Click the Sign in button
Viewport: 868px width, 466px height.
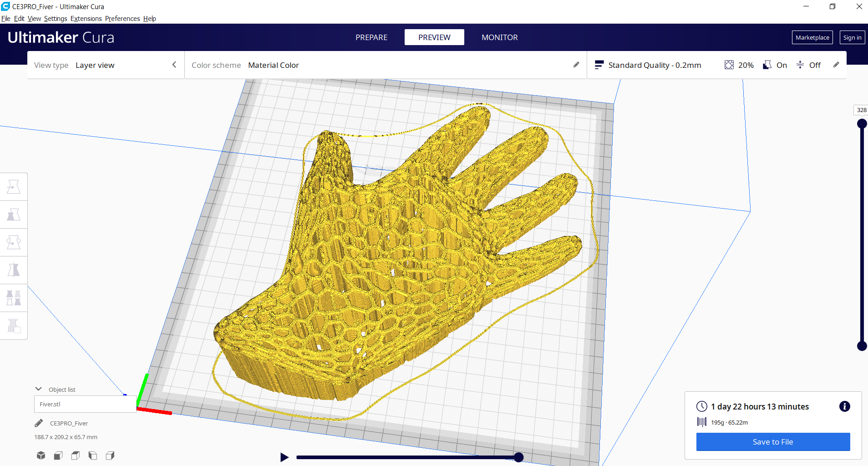[x=852, y=37]
